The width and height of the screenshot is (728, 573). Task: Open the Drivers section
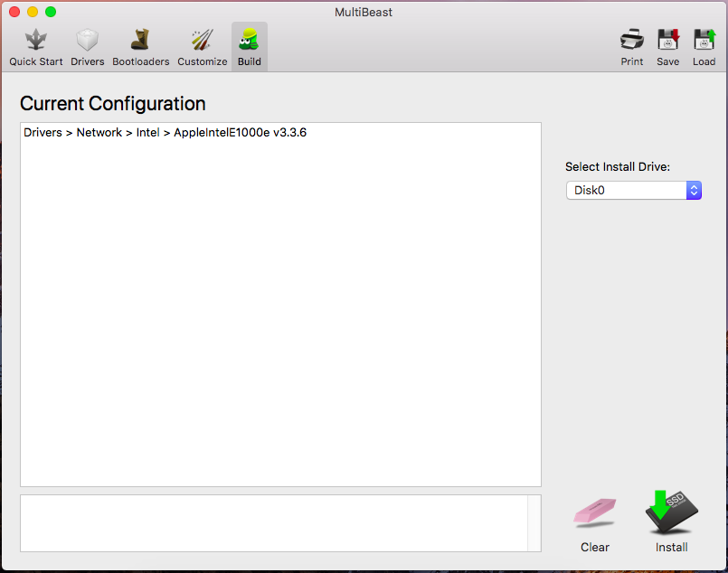pos(88,47)
